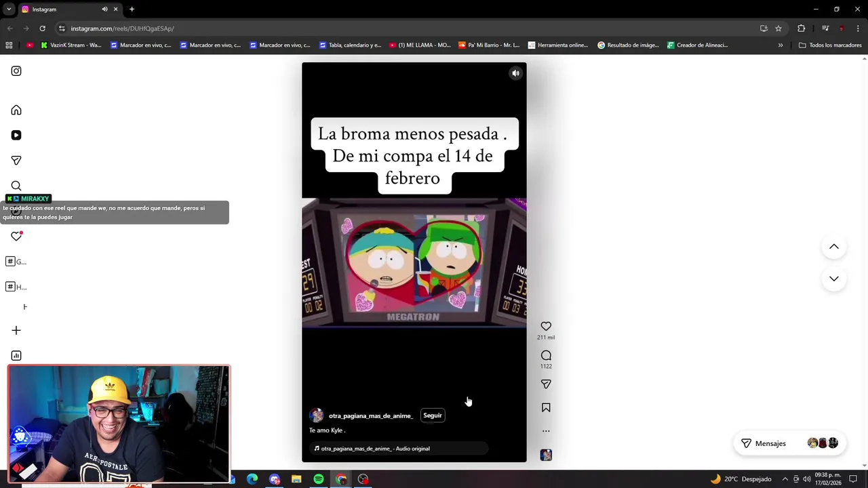Screen dimensions: 868x488
Task: Open comments on the reel
Action: [546, 355]
